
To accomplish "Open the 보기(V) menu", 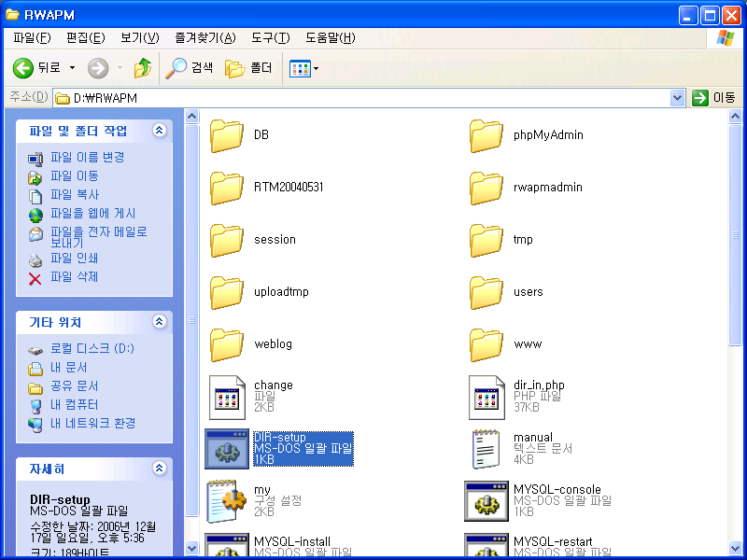I will click(x=139, y=38).
